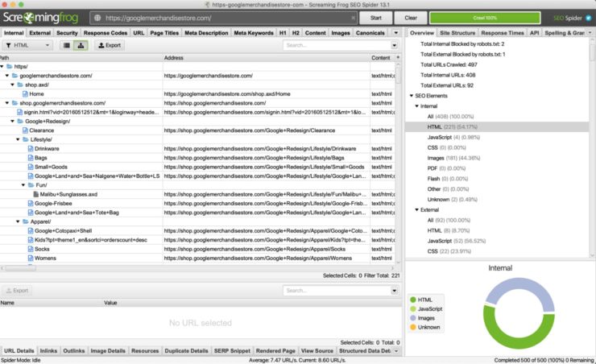Collapse the shop.axd/ folder
The image size is (596, 364).
tap(13, 85)
